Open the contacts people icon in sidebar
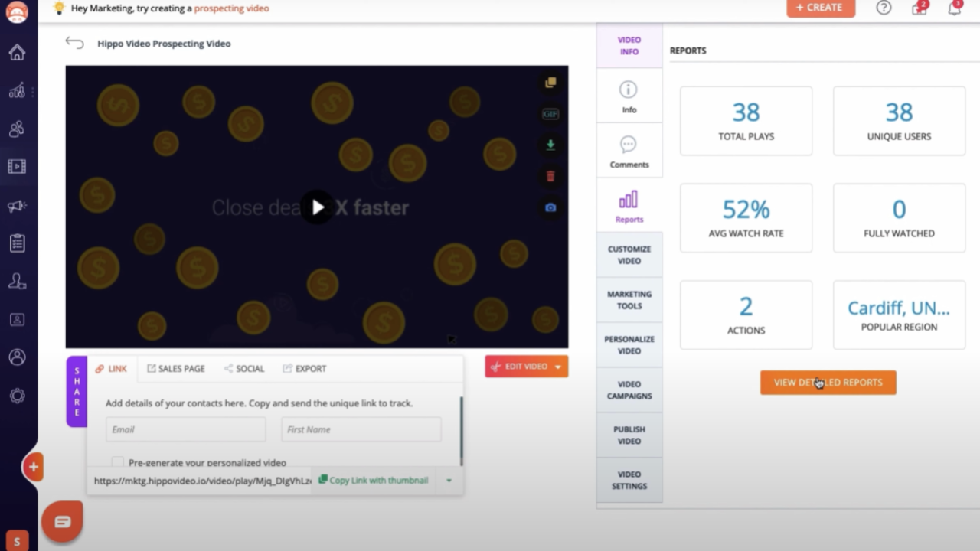This screenshot has width=980, height=551. [17, 129]
